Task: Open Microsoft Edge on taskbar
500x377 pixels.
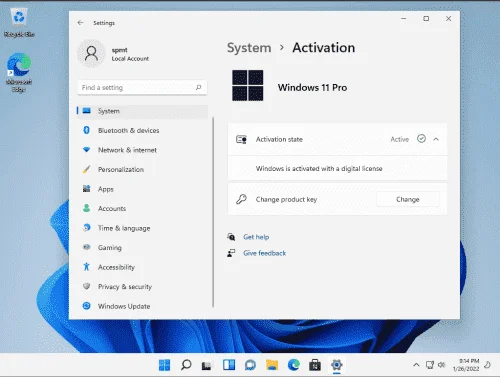Action: tap(294, 365)
